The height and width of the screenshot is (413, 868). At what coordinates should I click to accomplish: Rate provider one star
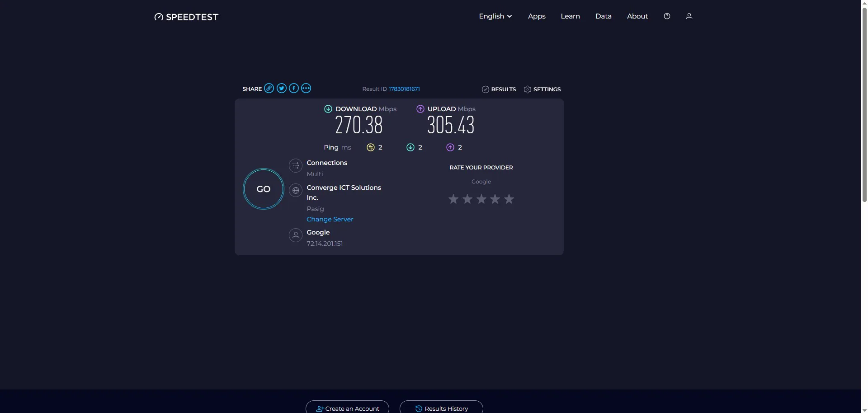tap(453, 199)
